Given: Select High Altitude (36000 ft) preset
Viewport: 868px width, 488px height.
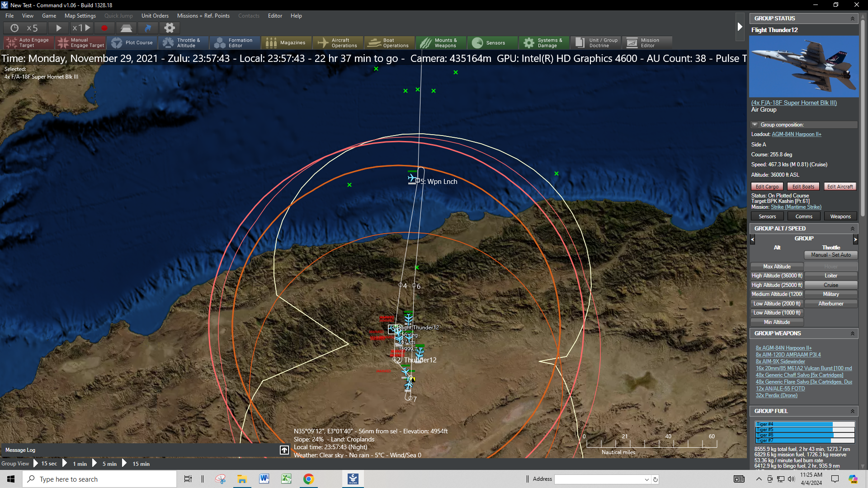Looking at the screenshot, I should [x=777, y=276].
